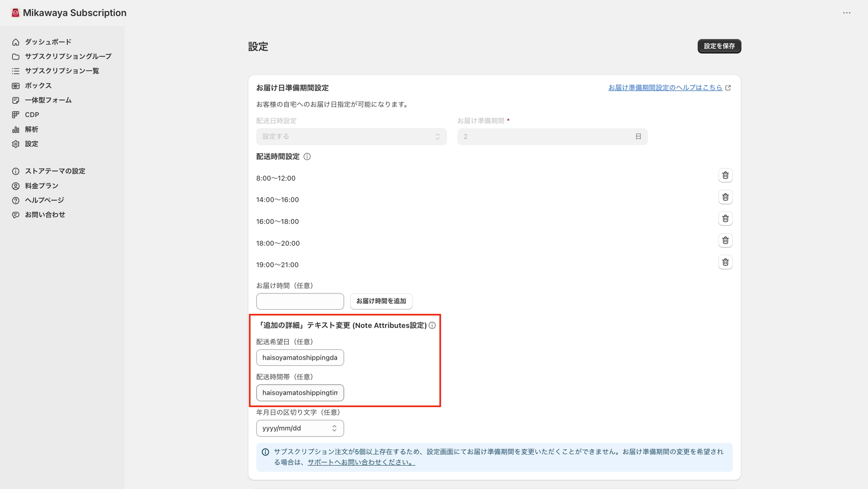The height and width of the screenshot is (489, 868).
Task: Click the 設定を保存 button
Action: pyautogui.click(x=719, y=46)
